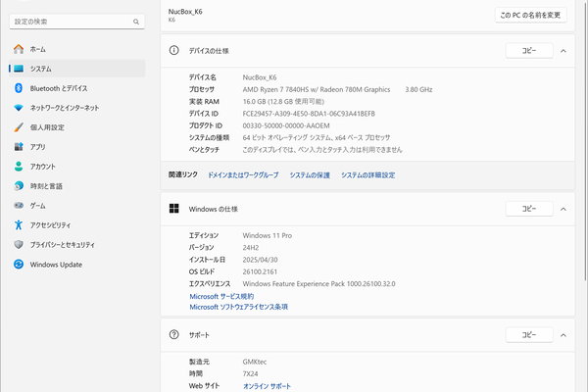Click the アクセシビリティ accessibility icon

tap(19, 225)
